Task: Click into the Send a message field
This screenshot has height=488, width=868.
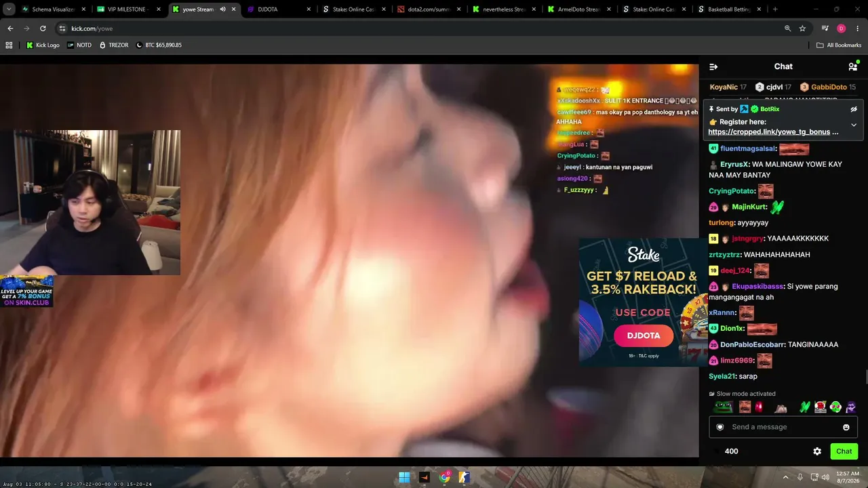Action: [783, 427]
